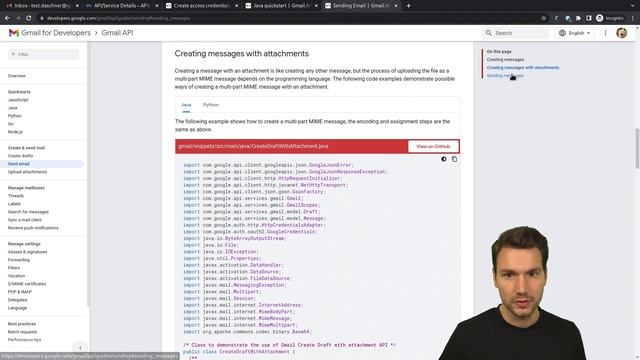Open the JavaScript quickstart sidebar item
The image size is (640, 360).
tap(18, 100)
